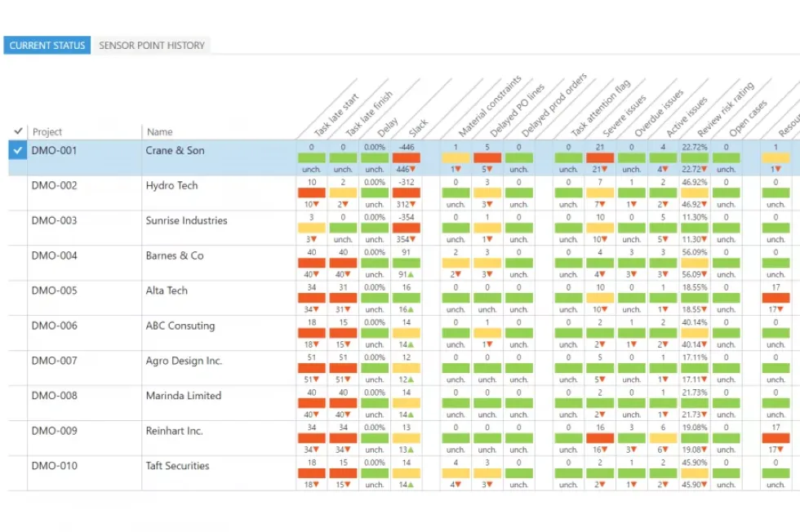Image resolution: width=800 pixels, height=532 pixels.
Task: Open project DMO-005
Action: [54, 291]
